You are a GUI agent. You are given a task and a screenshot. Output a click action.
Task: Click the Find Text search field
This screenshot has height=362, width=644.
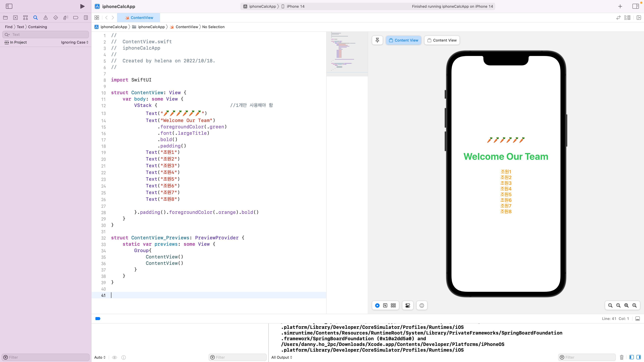tap(49, 35)
